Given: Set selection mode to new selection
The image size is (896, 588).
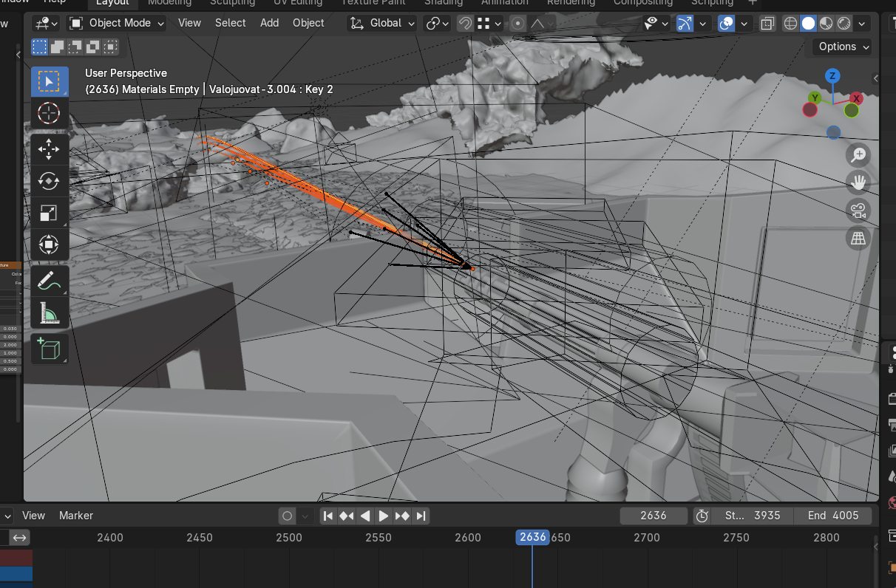Looking at the screenshot, I should 39,47.
